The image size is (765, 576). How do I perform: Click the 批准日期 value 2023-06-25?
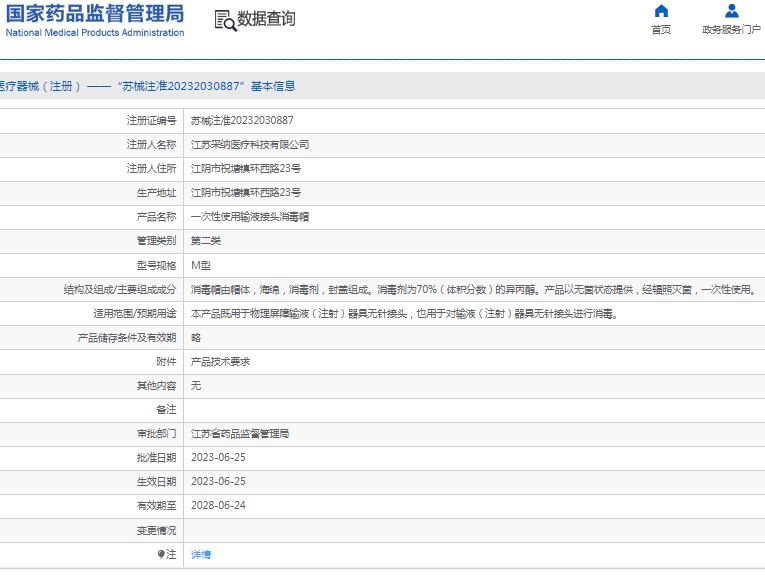[218, 457]
